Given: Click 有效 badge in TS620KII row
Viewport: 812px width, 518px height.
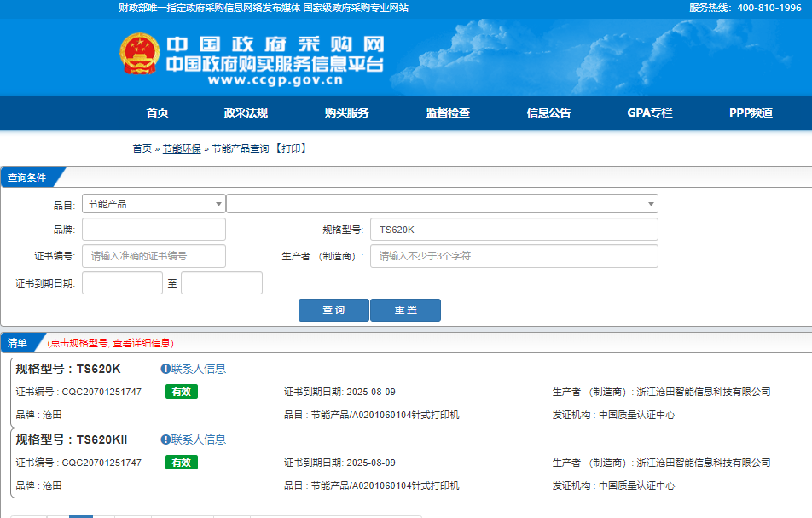Looking at the screenshot, I should coord(182,463).
